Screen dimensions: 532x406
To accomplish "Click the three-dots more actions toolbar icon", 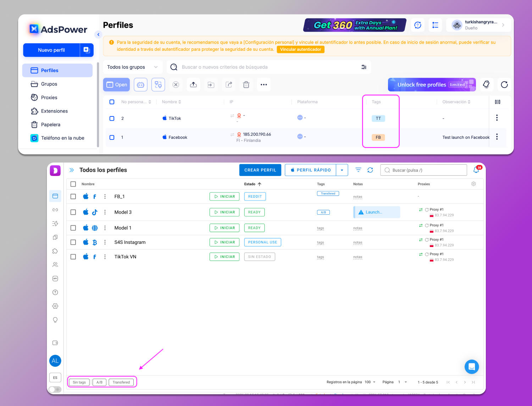I will (x=264, y=85).
